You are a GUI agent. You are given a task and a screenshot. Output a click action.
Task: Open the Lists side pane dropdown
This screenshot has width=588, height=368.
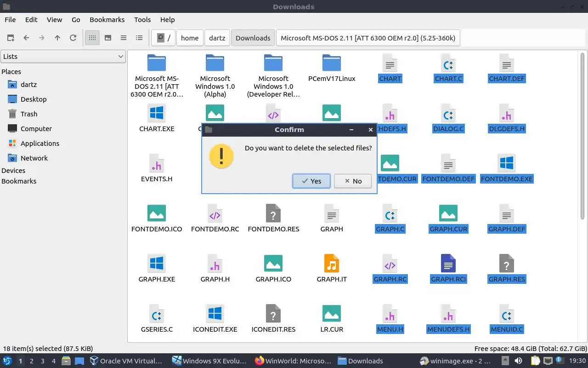point(63,56)
